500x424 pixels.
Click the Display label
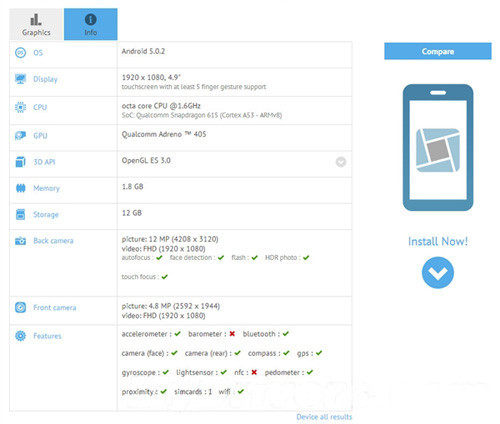[45, 79]
